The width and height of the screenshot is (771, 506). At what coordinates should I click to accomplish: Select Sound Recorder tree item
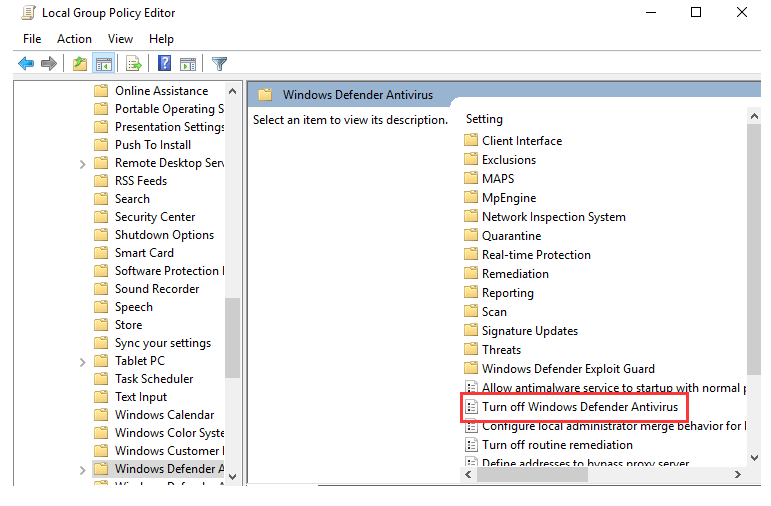tap(157, 289)
